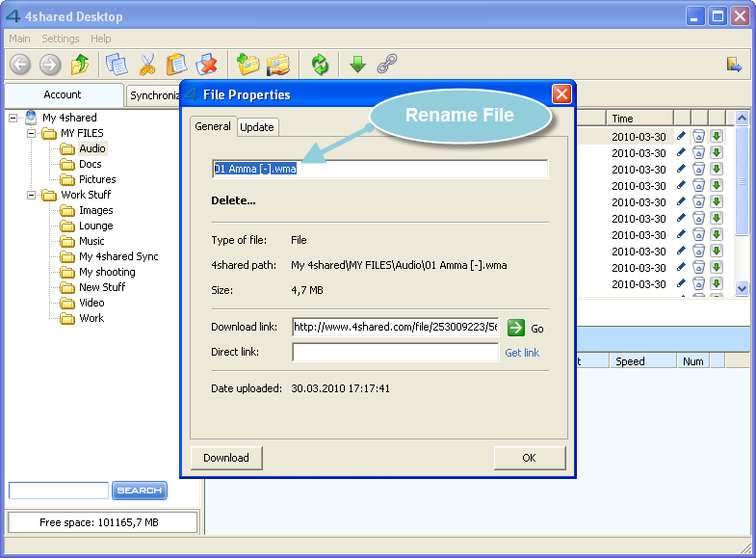Click the Download link text field

point(396,327)
